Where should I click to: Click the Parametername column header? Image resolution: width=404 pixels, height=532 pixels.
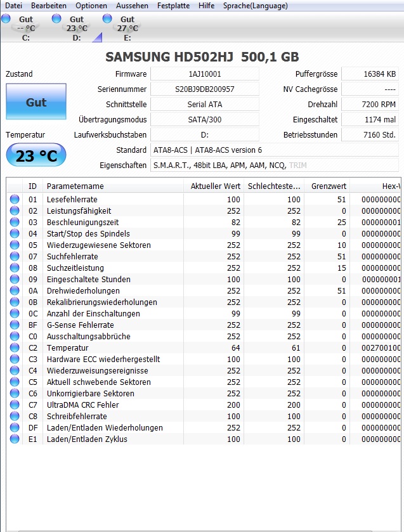click(113, 186)
